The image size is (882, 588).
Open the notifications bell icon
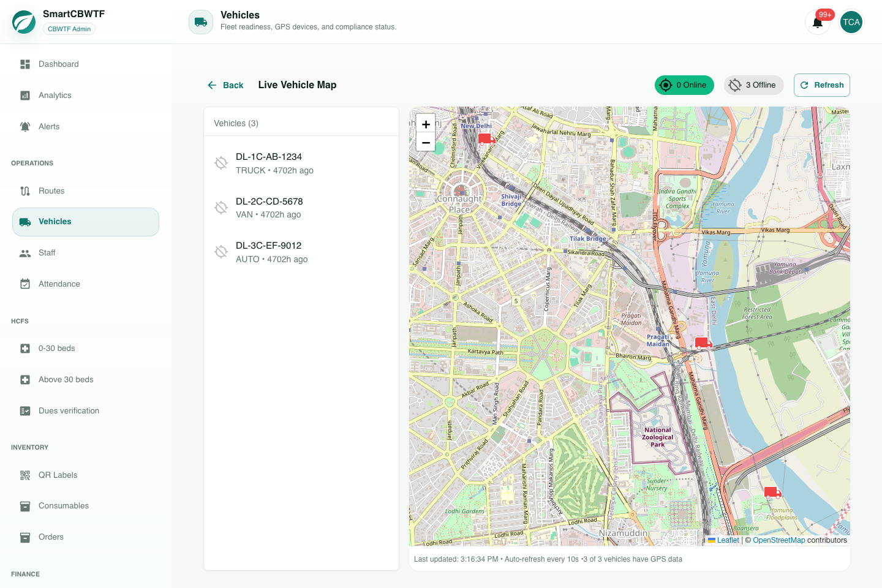[817, 23]
